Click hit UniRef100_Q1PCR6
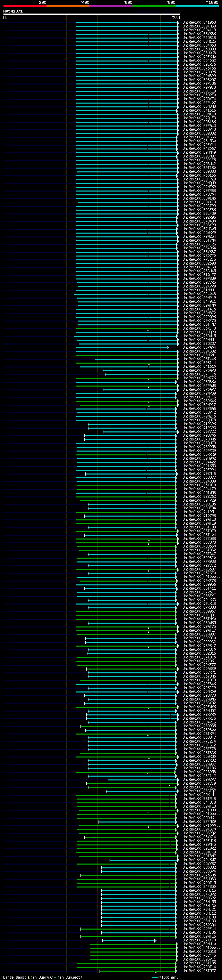The width and height of the screenshot is (222, 980). pyautogui.click(x=199, y=424)
